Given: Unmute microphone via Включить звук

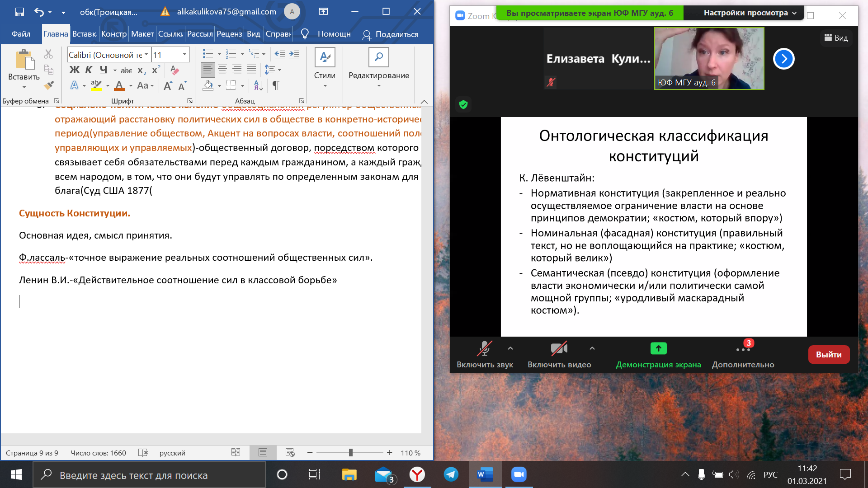Looking at the screenshot, I should [x=485, y=355].
